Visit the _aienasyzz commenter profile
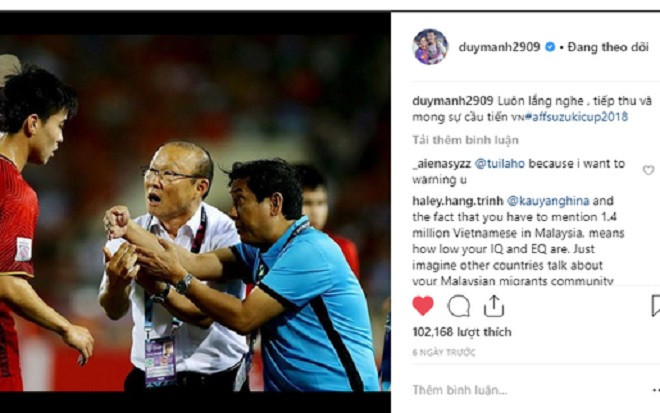The width and height of the screenshot is (660, 413). [x=442, y=163]
